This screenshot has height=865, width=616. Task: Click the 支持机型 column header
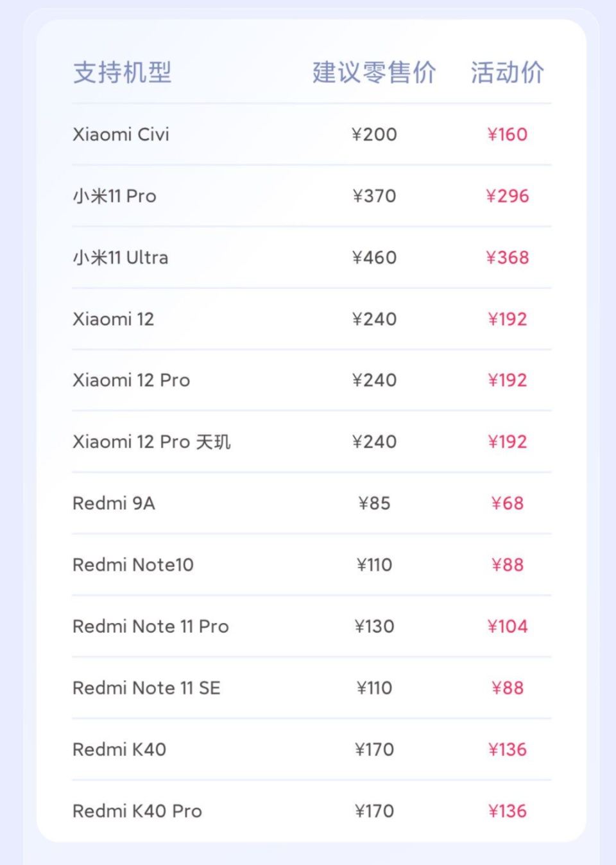point(122,73)
